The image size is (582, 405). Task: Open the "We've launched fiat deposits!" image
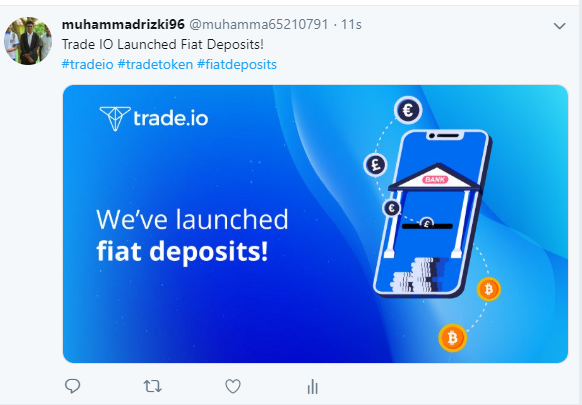pyautogui.click(x=315, y=224)
